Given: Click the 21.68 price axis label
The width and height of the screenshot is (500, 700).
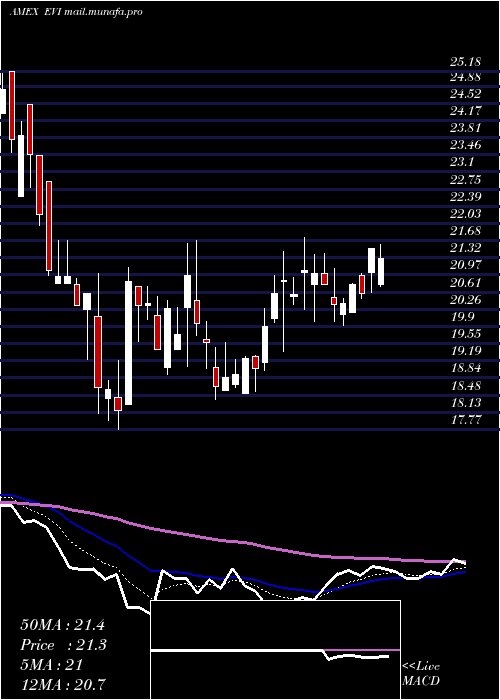Looking at the screenshot, I should [465, 231].
